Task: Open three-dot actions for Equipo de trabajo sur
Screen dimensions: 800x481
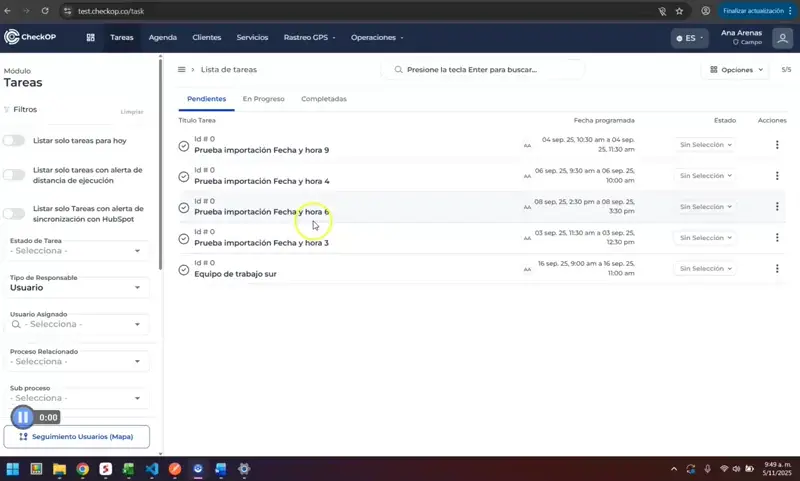Action: (x=777, y=269)
